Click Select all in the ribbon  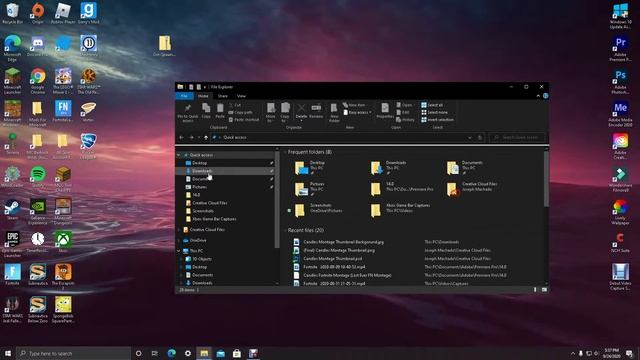pos(432,105)
